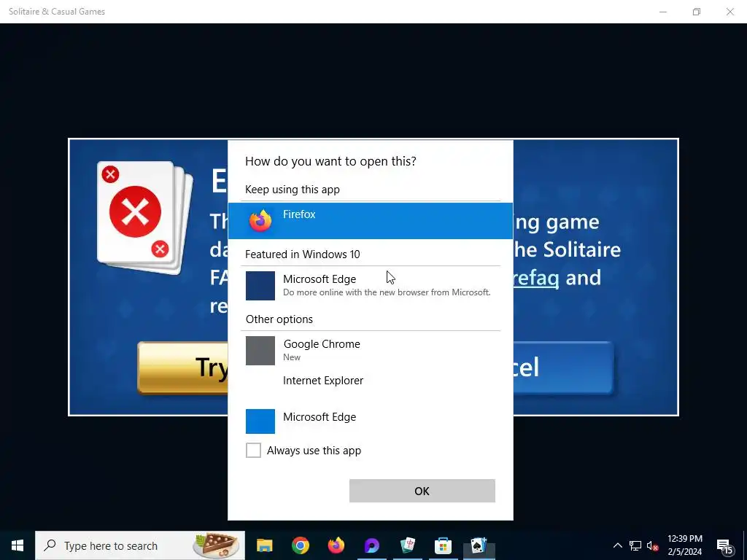Select Firefox in the open-with list

pos(370,220)
